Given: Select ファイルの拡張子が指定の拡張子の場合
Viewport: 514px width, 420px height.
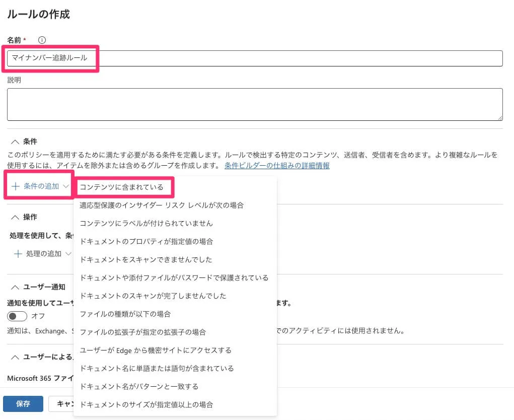Looking at the screenshot, I should (x=175, y=332).
